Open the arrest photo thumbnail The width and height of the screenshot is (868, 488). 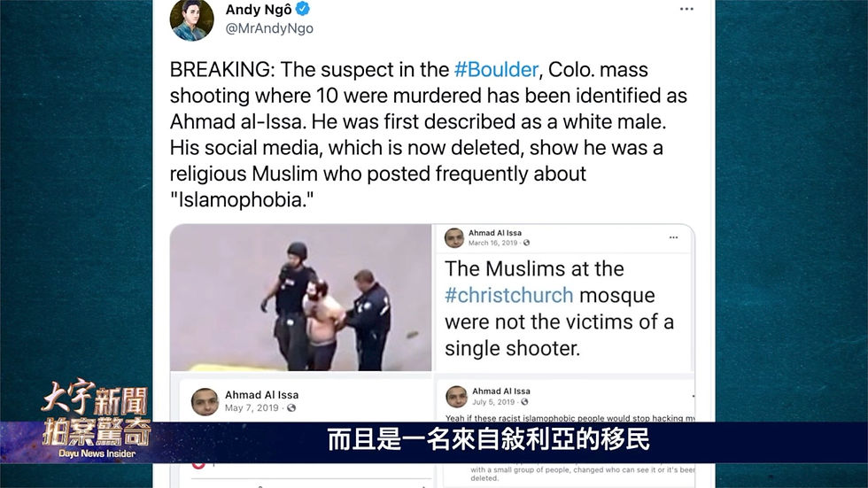pos(300,298)
